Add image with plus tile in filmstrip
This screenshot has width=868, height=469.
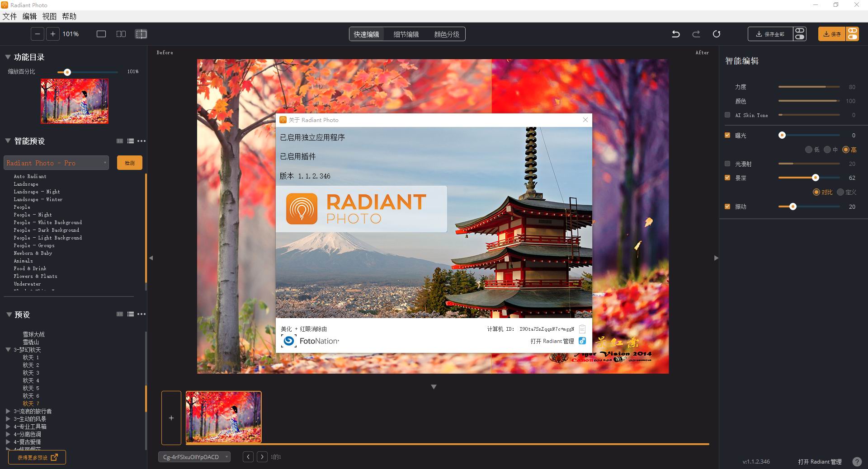pyautogui.click(x=171, y=418)
